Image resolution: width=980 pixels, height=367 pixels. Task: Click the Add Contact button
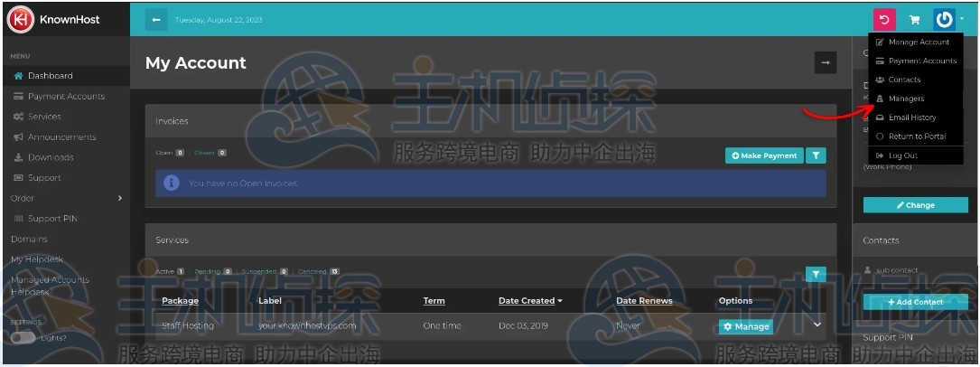(x=916, y=302)
